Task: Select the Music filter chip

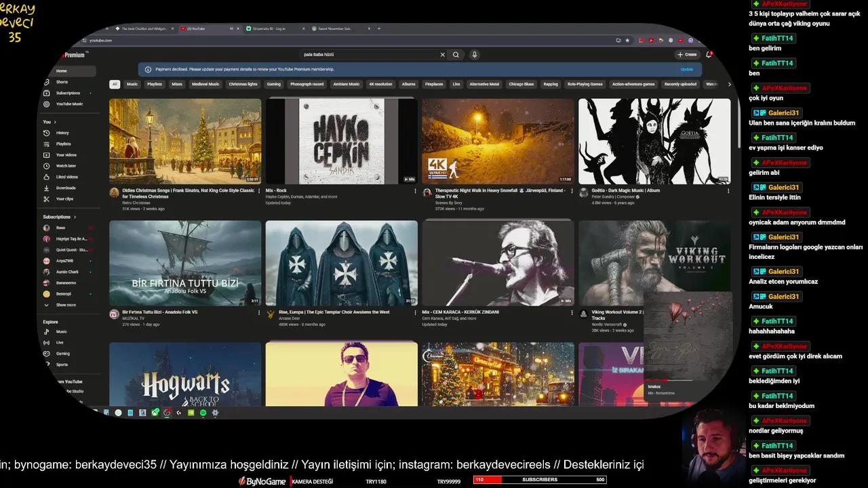Action: [x=132, y=84]
